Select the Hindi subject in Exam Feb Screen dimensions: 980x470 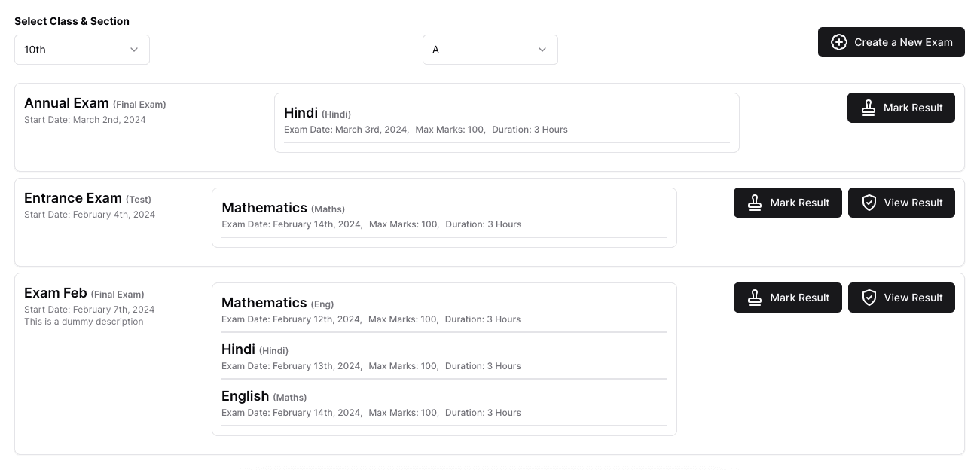point(238,349)
